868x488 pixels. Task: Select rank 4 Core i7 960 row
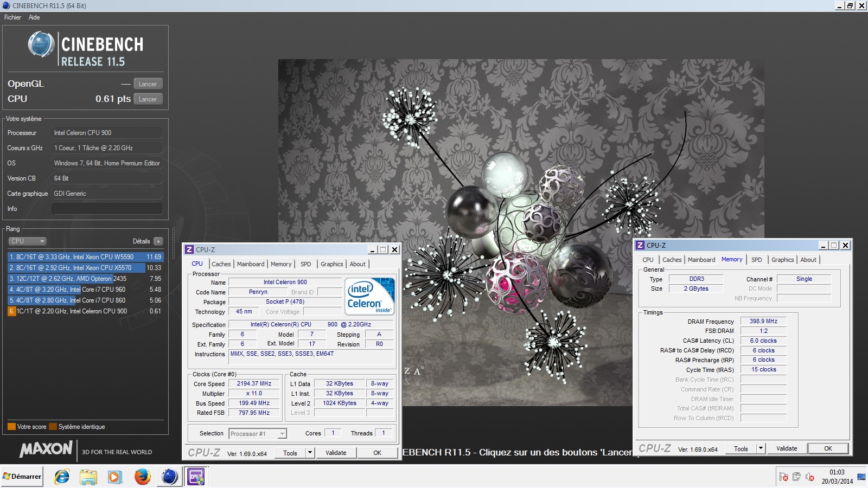(x=85, y=290)
